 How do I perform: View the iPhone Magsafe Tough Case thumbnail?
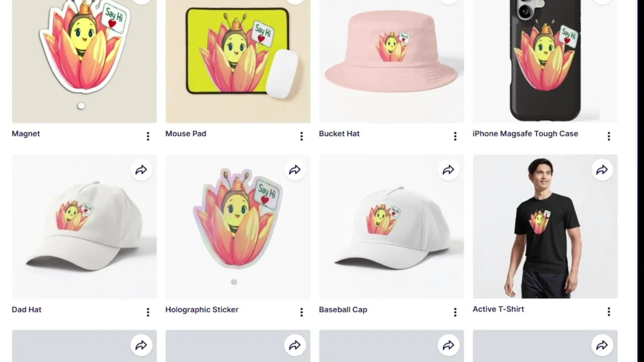(545, 61)
